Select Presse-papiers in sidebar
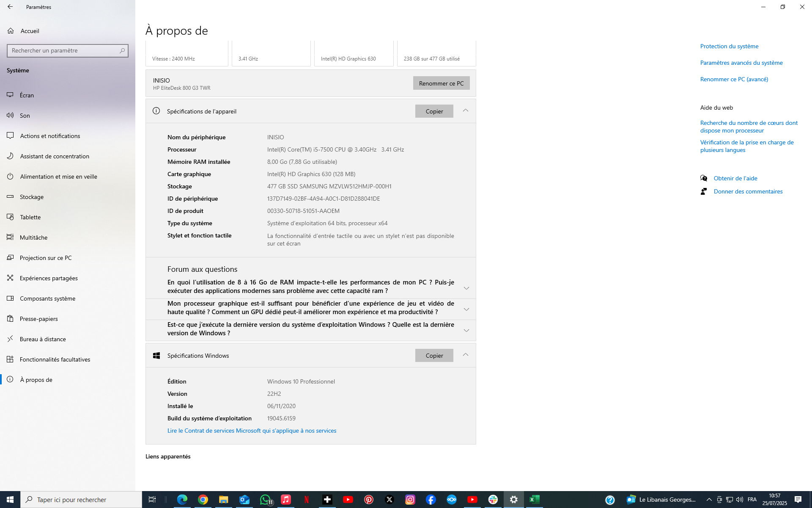This screenshot has width=812, height=508. [x=38, y=319]
